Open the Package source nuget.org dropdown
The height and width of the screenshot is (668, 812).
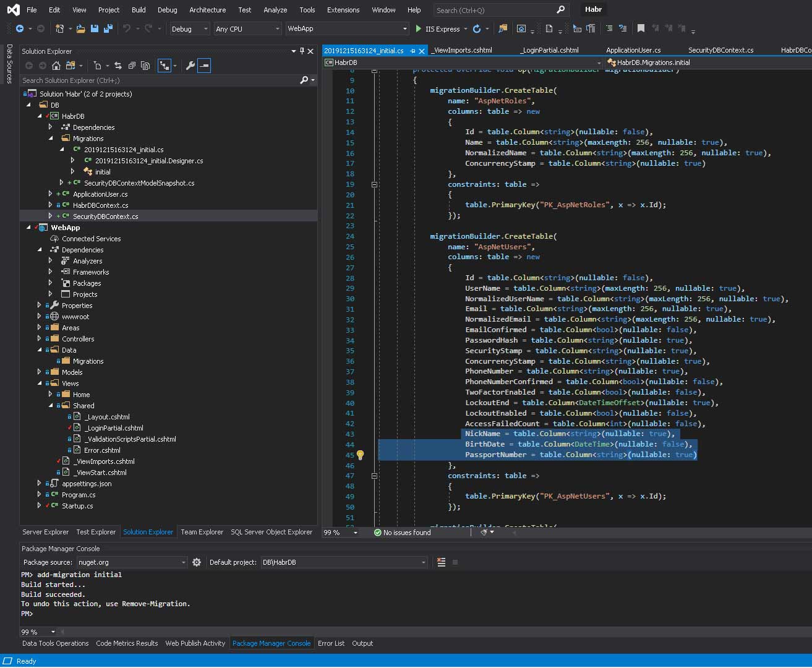click(x=131, y=562)
